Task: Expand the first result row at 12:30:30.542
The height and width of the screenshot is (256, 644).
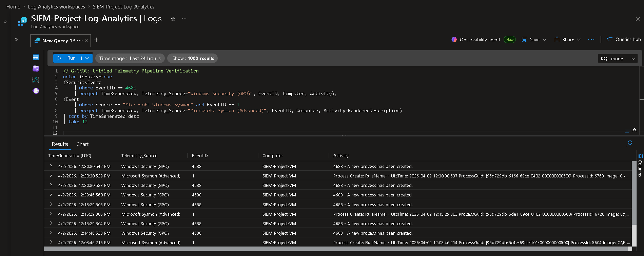Action: pyautogui.click(x=51, y=166)
